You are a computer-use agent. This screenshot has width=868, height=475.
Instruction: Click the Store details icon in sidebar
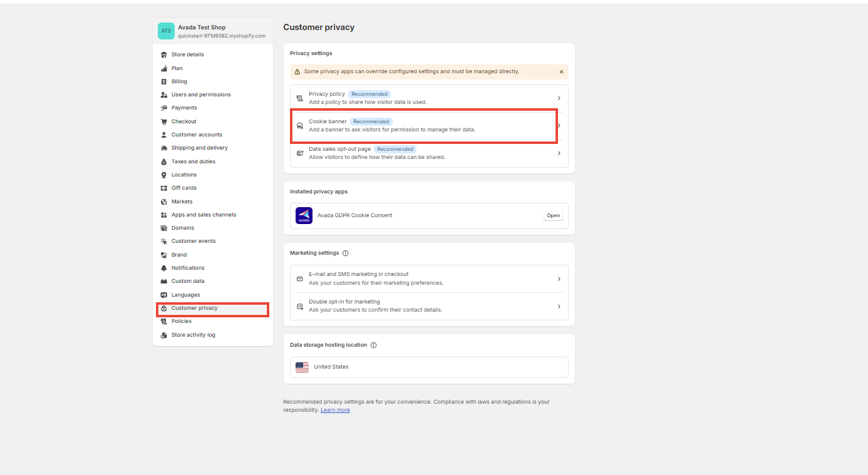(x=164, y=54)
